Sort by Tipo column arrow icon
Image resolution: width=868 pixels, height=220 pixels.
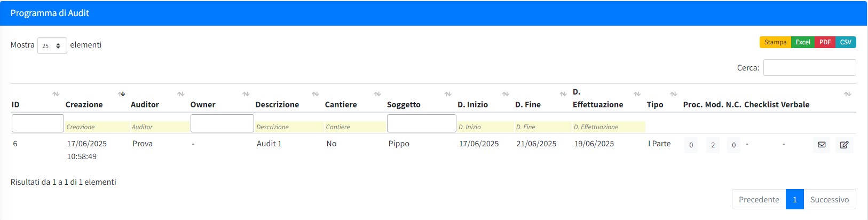tap(674, 94)
